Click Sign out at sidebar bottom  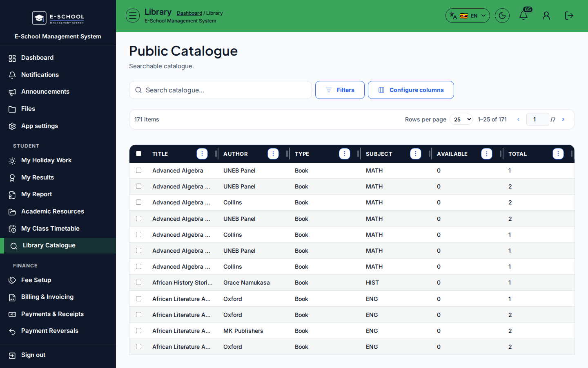click(58, 355)
